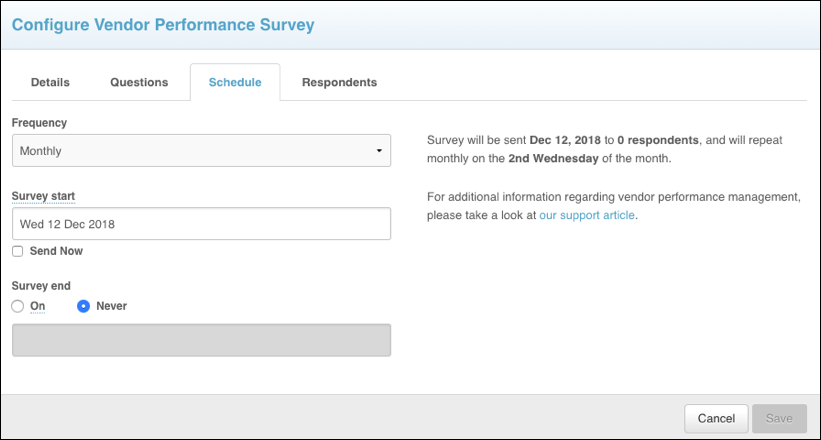Switch to the Questions tab
This screenshot has height=440, width=821.
point(139,82)
